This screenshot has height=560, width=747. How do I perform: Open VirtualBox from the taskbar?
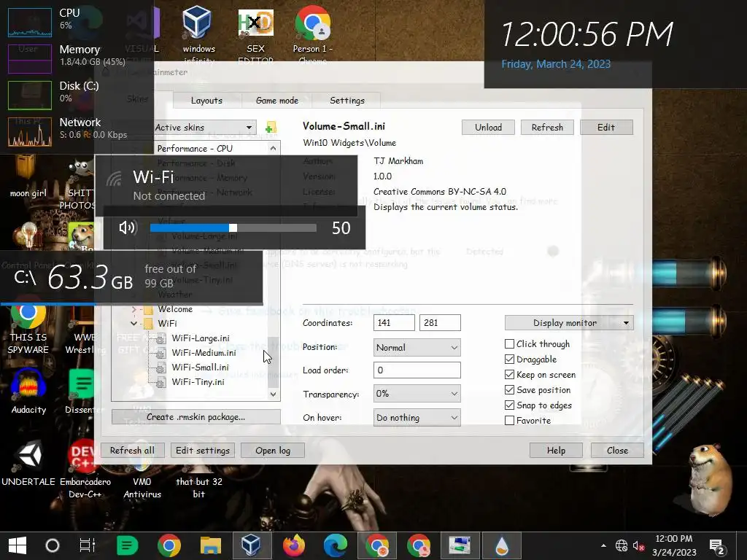point(252,545)
